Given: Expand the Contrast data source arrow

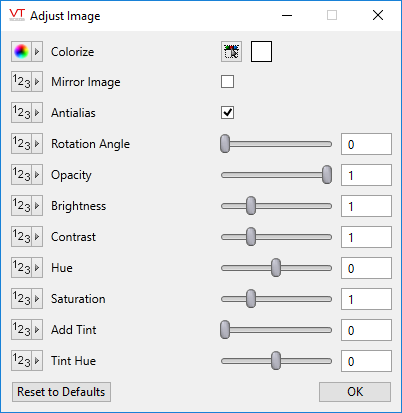Looking at the screenshot, I should pos(37,237).
